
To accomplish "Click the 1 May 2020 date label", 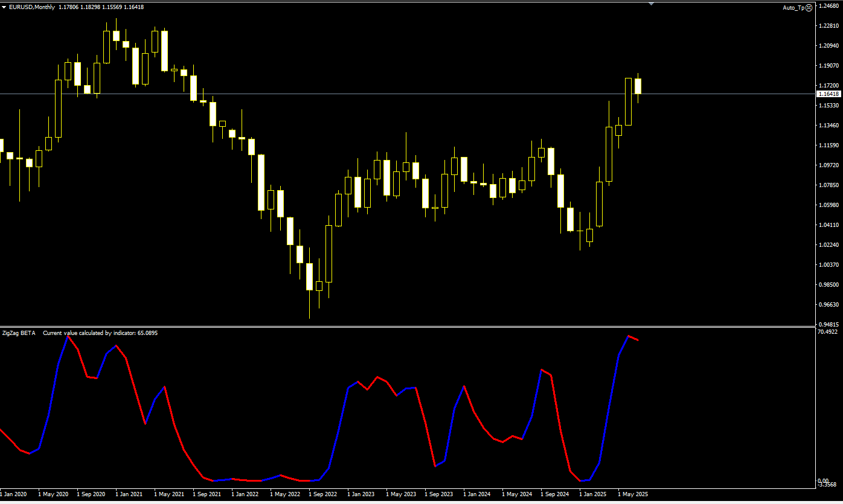I will 53,494.
